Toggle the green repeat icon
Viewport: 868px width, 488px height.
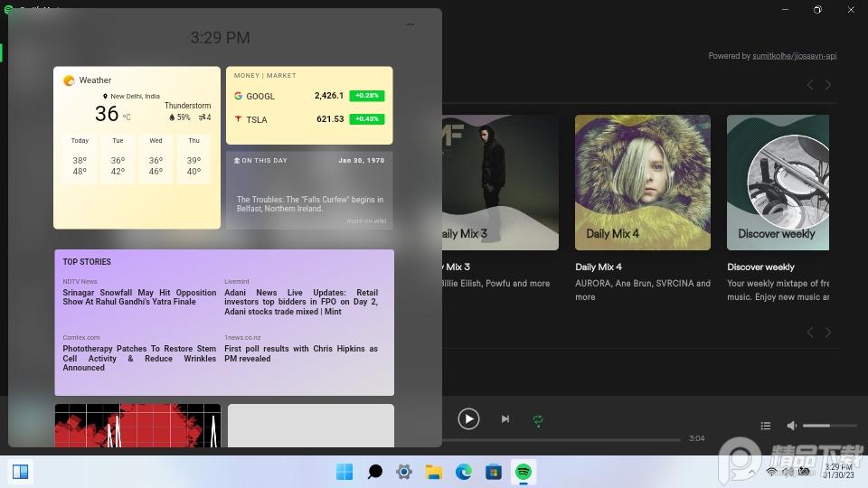[537, 420]
